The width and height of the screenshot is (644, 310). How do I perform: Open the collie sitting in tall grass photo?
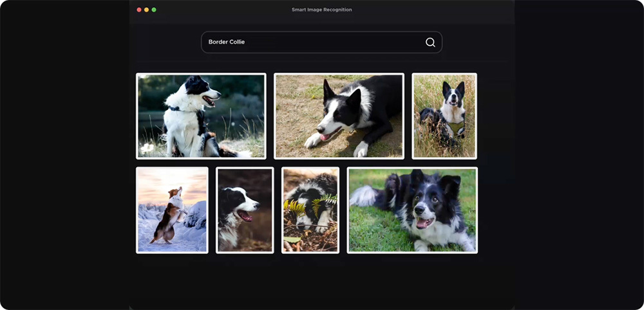click(444, 116)
